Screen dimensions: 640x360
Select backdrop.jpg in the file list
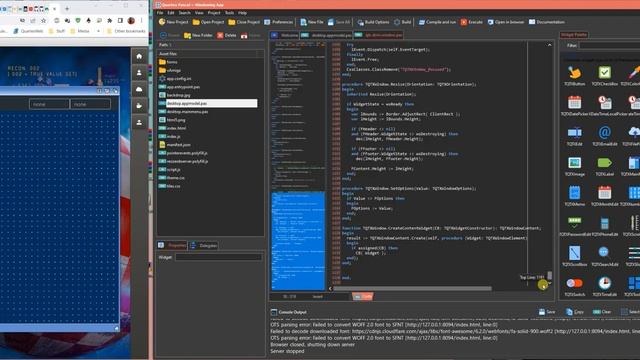click(x=175, y=95)
